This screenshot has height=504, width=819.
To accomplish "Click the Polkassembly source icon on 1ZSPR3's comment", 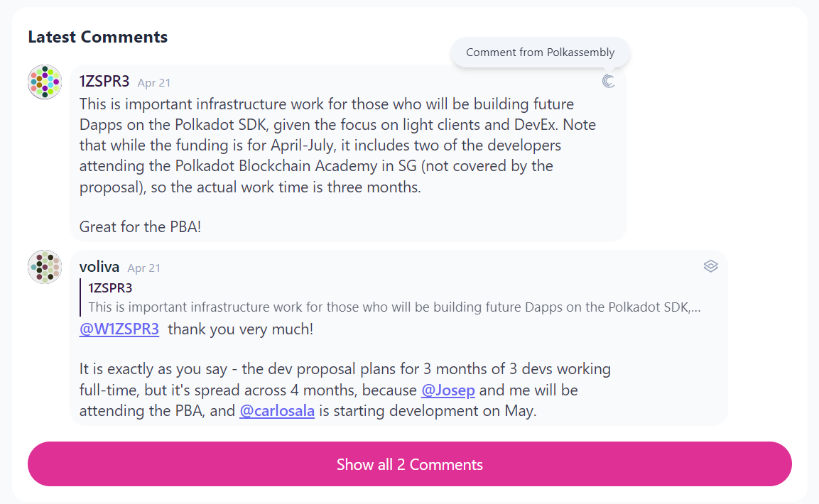I will (x=608, y=82).
